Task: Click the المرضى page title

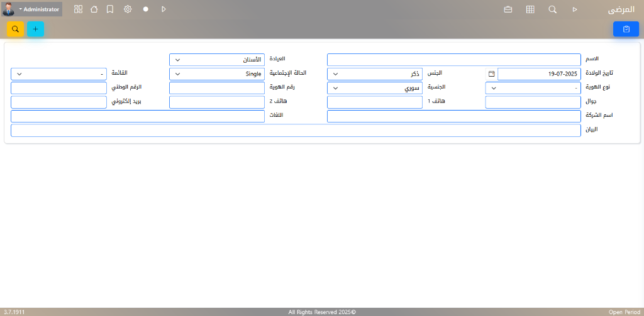Action: point(621,9)
